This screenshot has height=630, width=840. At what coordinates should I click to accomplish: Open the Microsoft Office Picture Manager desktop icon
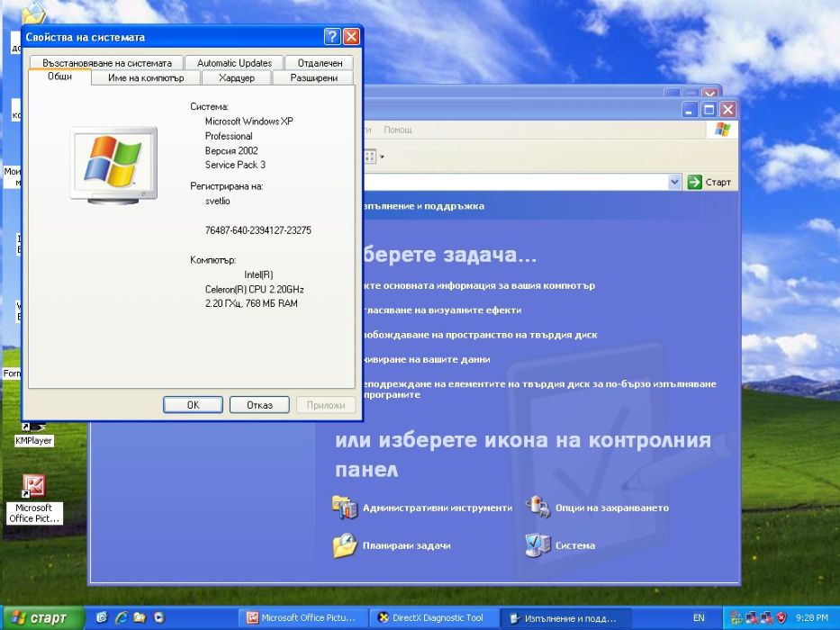pos(33,499)
